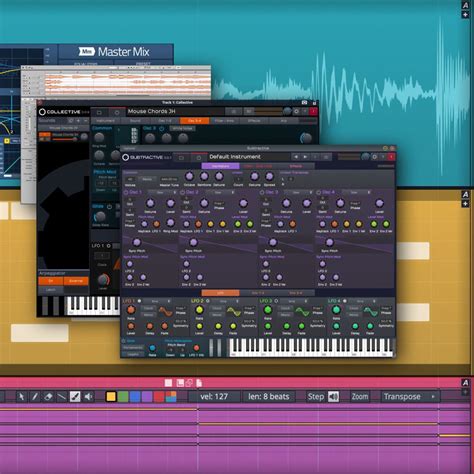The width and height of the screenshot is (474, 474).
Task: Open the Osc 2 waveform dropdown
Action: click(220, 193)
